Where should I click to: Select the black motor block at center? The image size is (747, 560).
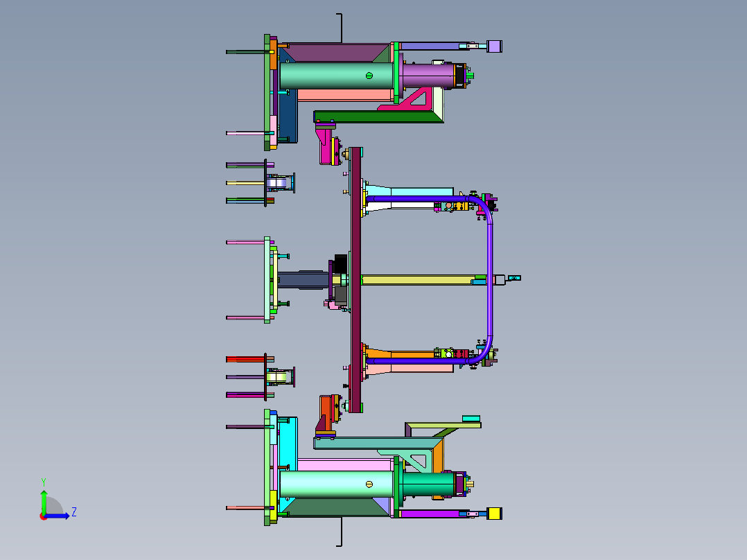tap(341, 264)
